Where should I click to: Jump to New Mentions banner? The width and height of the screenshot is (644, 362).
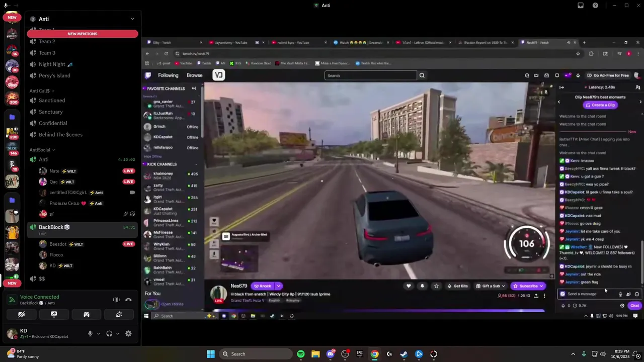[83, 34]
